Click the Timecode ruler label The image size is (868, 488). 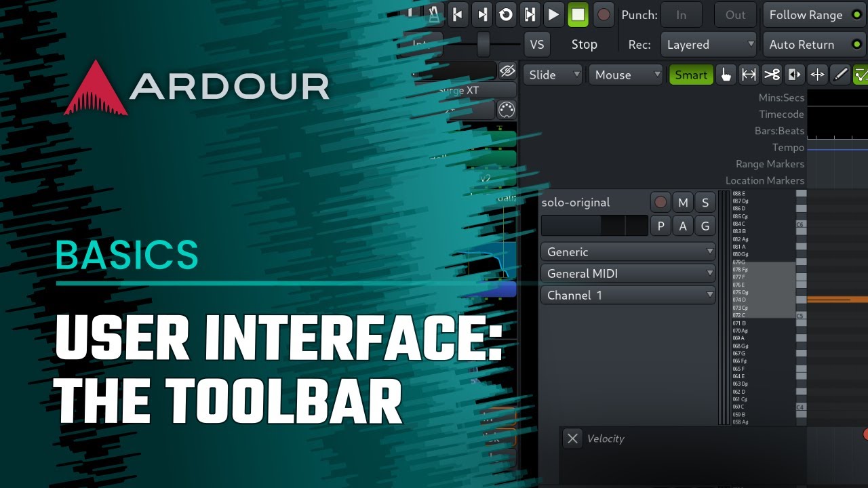[x=781, y=115]
